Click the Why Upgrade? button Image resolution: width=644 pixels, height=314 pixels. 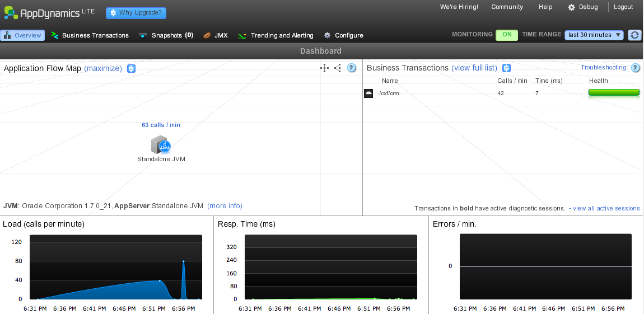coord(136,13)
